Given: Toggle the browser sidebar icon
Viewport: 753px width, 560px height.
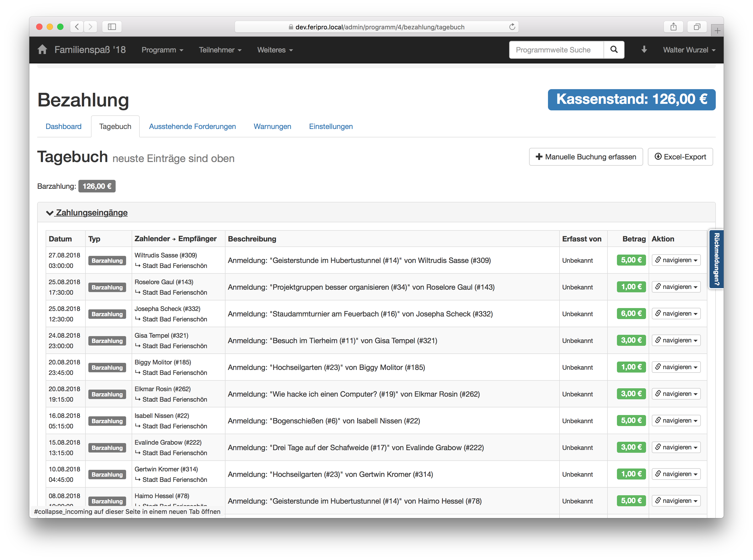Looking at the screenshot, I should tap(111, 27).
